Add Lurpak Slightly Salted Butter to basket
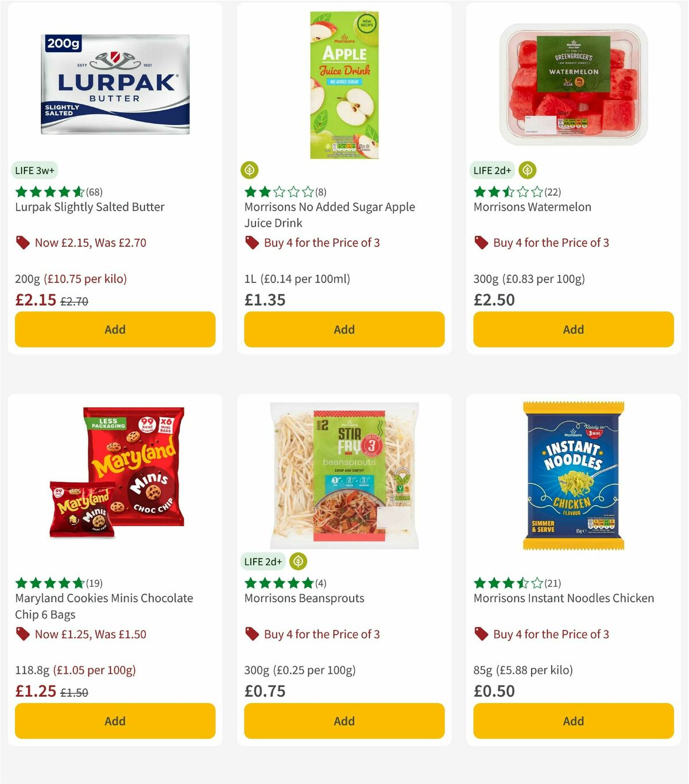689x784 pixels. [115, 329]
